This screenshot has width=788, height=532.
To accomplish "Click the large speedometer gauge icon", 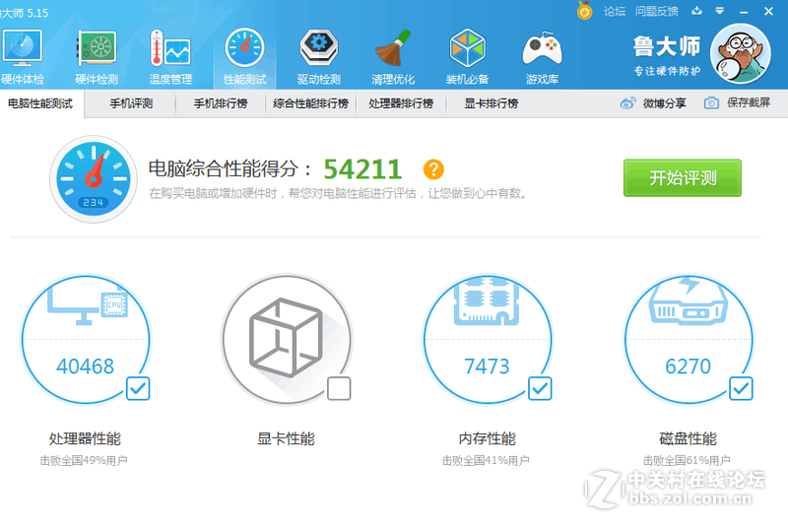I will (94, 179).
